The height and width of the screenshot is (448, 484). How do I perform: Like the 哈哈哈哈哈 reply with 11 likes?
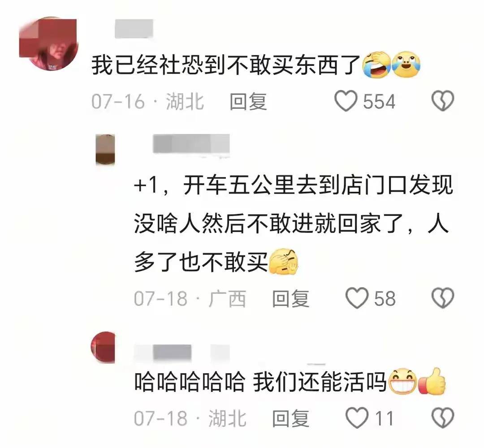(357, 418)
